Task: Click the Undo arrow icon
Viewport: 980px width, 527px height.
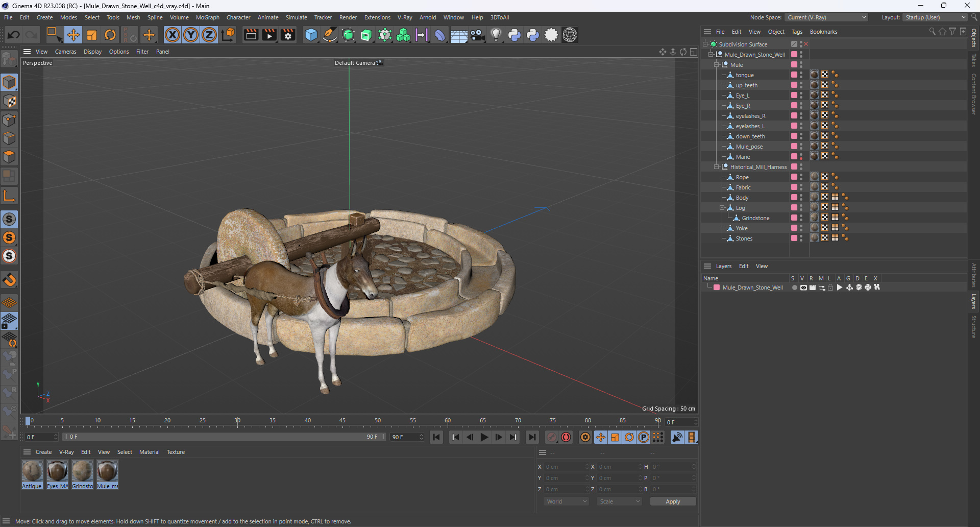Action: [x=14, y=35]
